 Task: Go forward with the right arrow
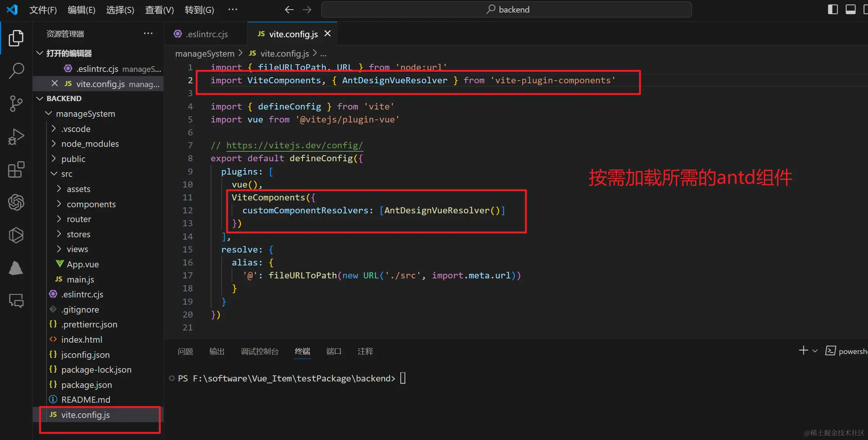[x=307, y=10]
